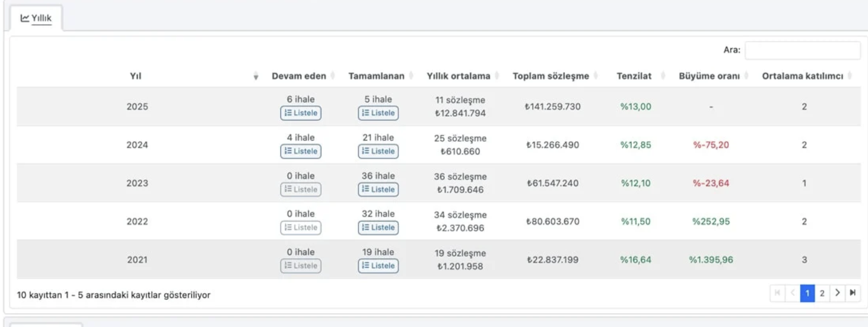
Task: Sort by Ortalama katılımcı column
Action: (x=803, y=76)
